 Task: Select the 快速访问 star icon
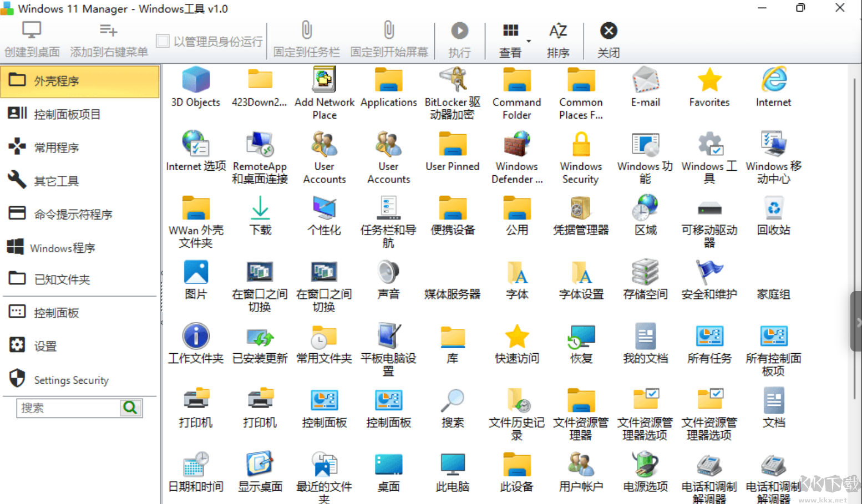pyautogui.click(x=517, y=336)
